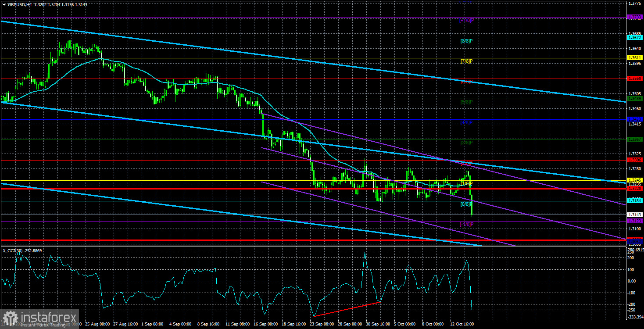The width and height of the screenshot is (644, 329).
Task: Select the 1.3672 price tag on axis
Action: click(635, 38)
